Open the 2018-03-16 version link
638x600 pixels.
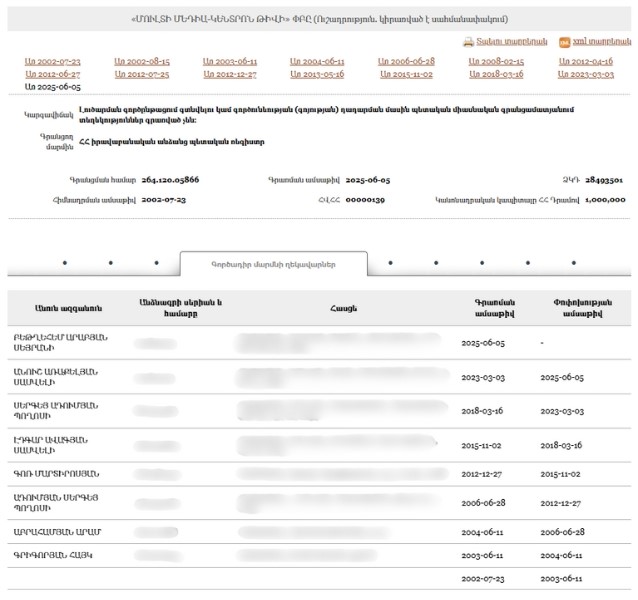click(496, 74)
